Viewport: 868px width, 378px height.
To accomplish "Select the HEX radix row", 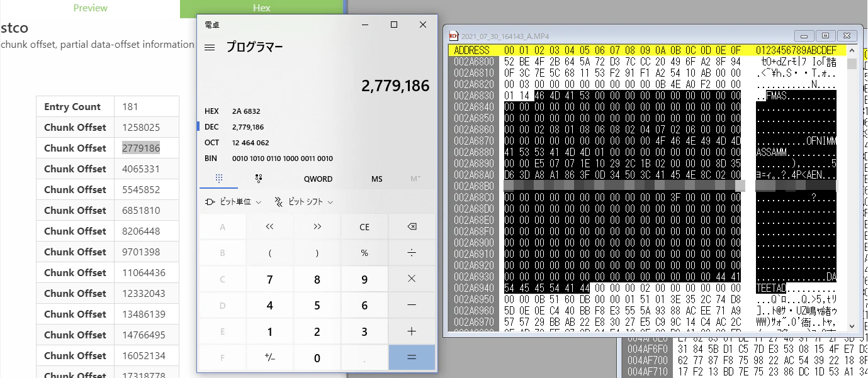I will click(x=317, y=111).
